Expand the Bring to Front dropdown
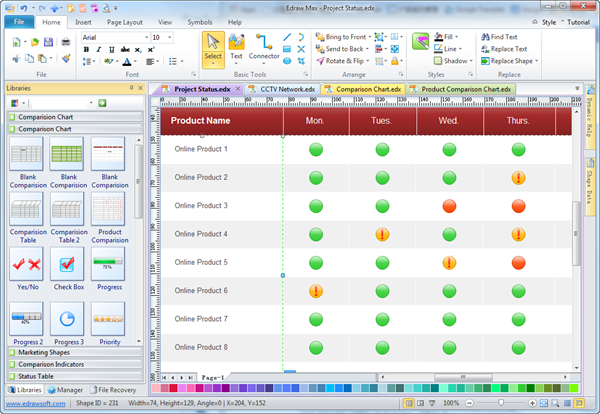Viewport: 600px width, 414px height. point(368,37)
